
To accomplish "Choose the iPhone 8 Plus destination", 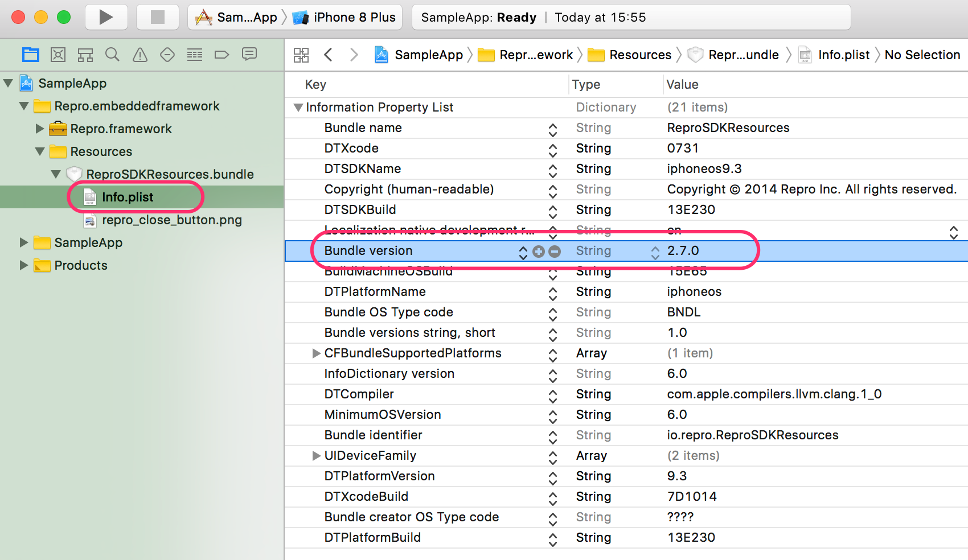I will [344, 17].
